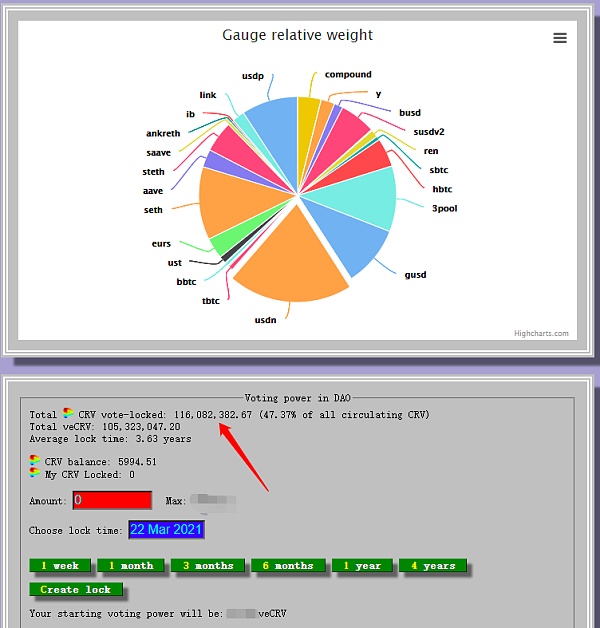This screenshot has height=628, width=600.
Task: Click the CRV icon beside vote-locked total
Action: click(x=68, y=414)
